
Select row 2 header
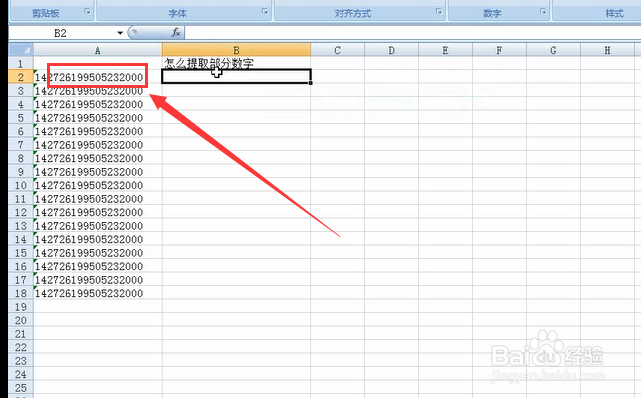(21, 77)
